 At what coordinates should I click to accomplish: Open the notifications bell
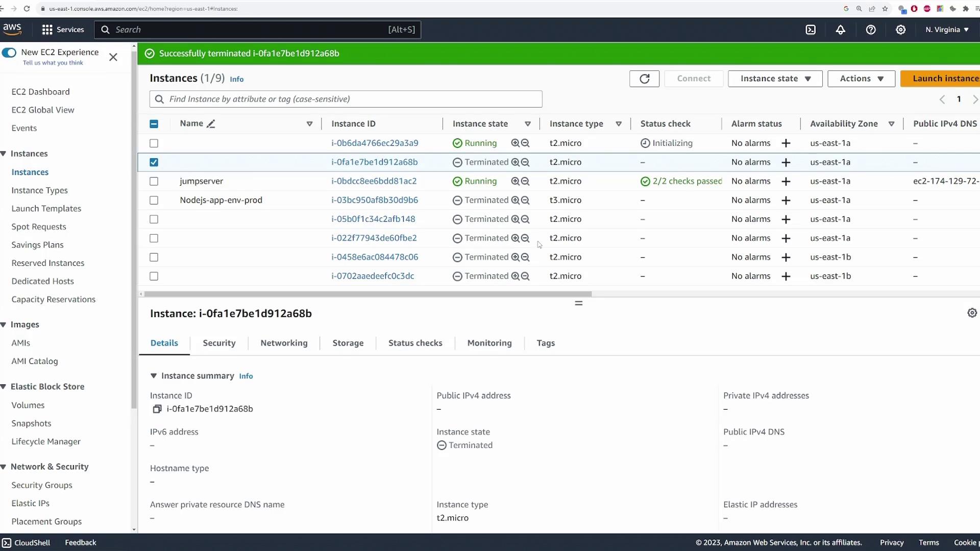tap(840, 30)
